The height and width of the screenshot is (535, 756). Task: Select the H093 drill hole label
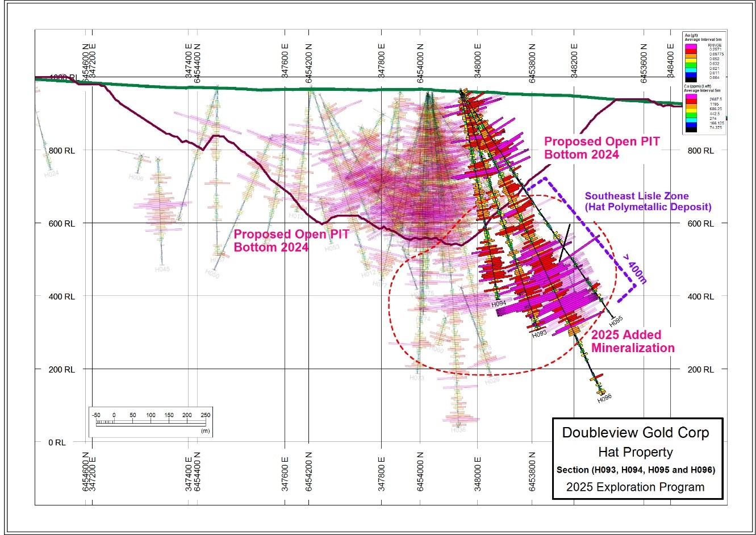[x=539, y=335]
